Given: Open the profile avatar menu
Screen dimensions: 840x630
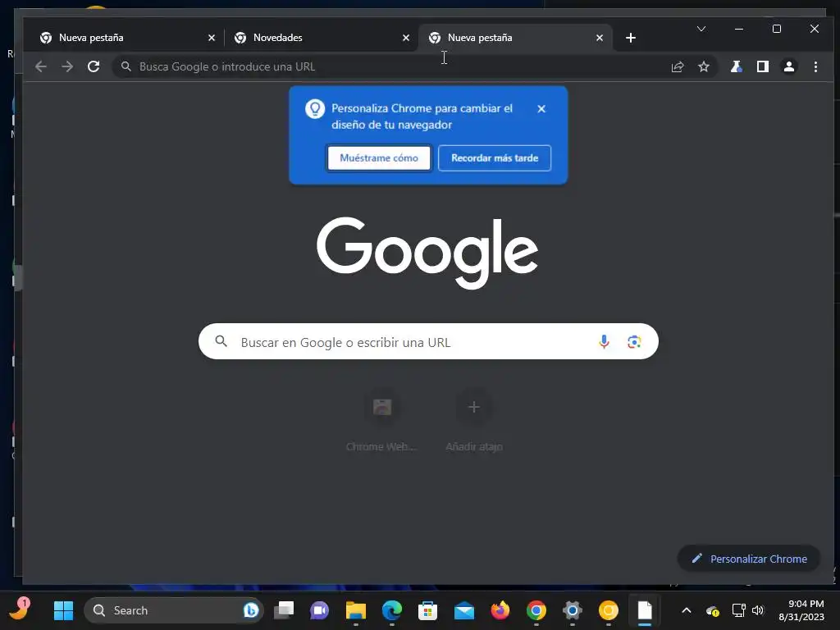Looking at the screenshot, I should click(x=788, y=66).
